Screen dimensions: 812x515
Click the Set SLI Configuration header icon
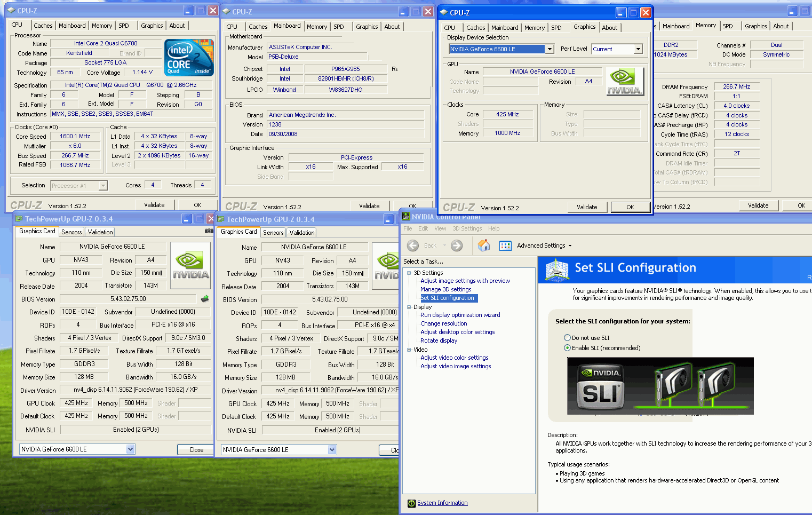[557, 270]
